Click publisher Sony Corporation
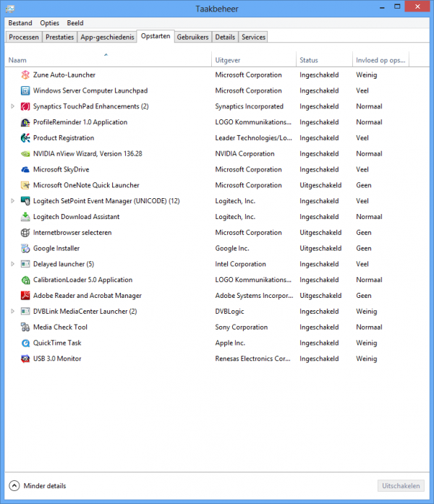Viewport: 434px width, 504px height. [x=242, y=327]
